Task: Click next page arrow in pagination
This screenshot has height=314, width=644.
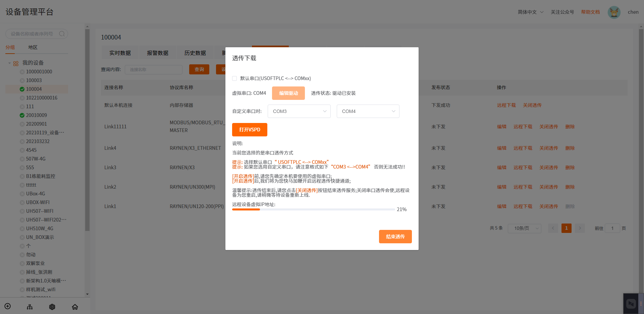Action: point(580,228)
